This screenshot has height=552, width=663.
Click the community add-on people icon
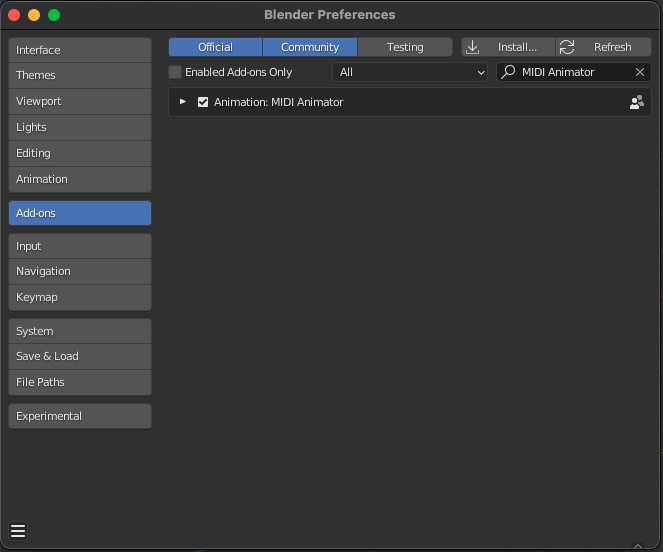tap(637, 102)
